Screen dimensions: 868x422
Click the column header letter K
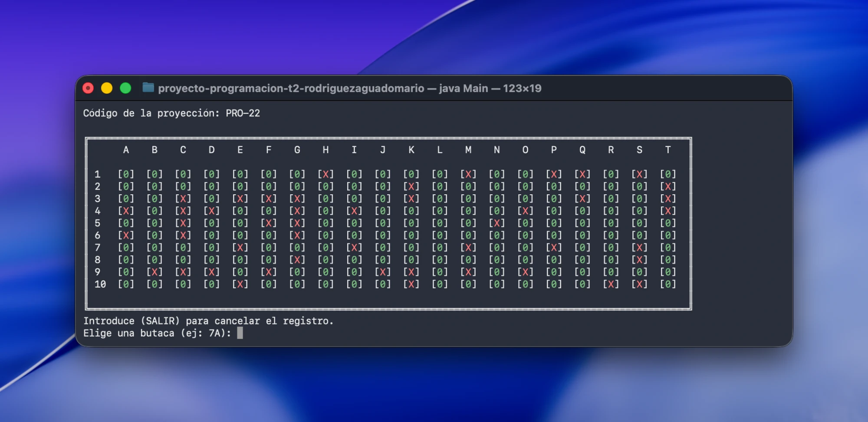pyautogui.click(x=411, y=150)
